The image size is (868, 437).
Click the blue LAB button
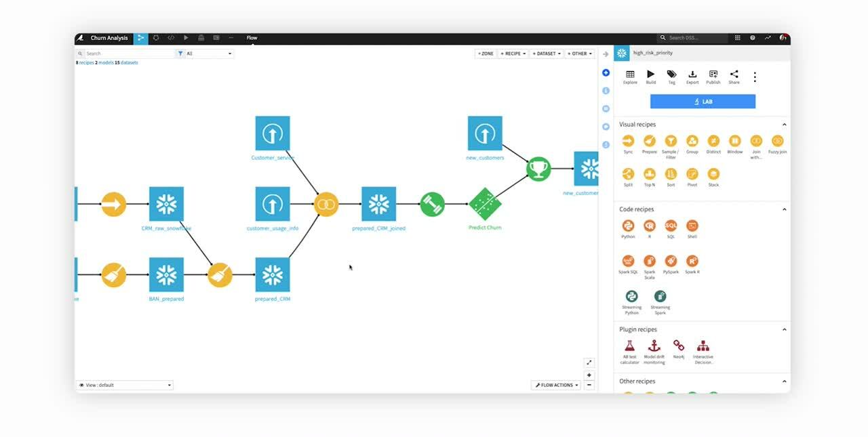703,102
